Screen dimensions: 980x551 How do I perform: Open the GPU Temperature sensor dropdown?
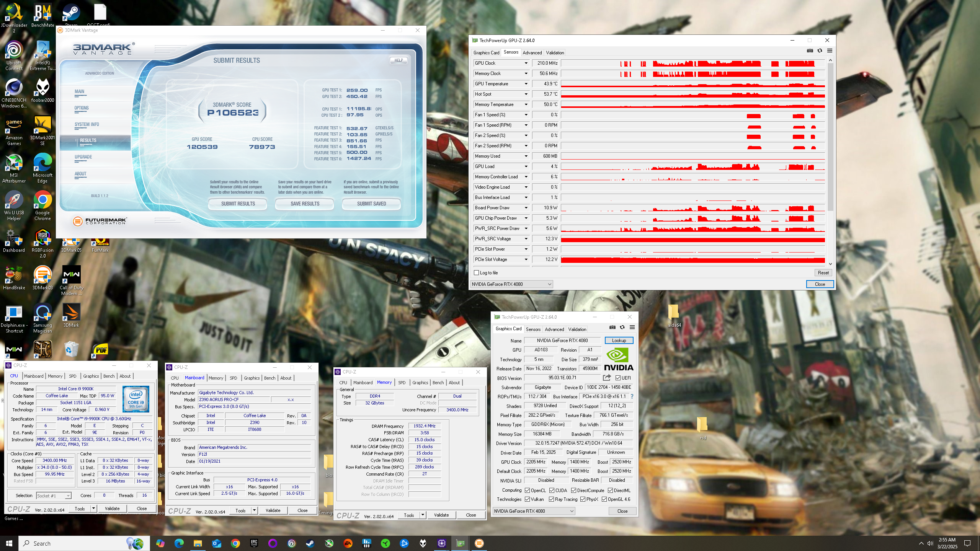coord(526,84)
